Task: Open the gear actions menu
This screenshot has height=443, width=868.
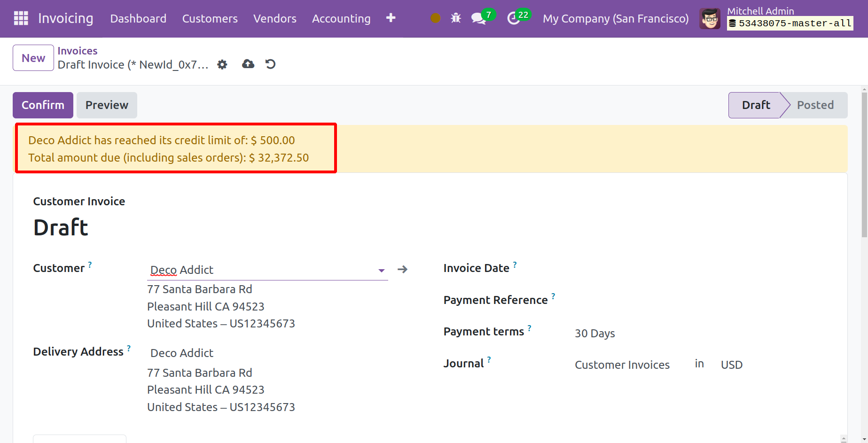Action: 222,64
